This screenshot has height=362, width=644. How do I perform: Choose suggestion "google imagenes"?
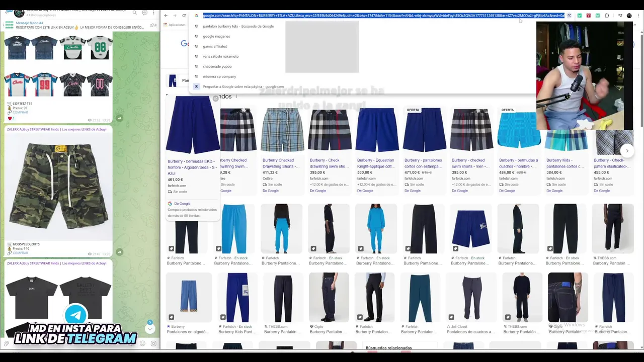coord(216,36)
